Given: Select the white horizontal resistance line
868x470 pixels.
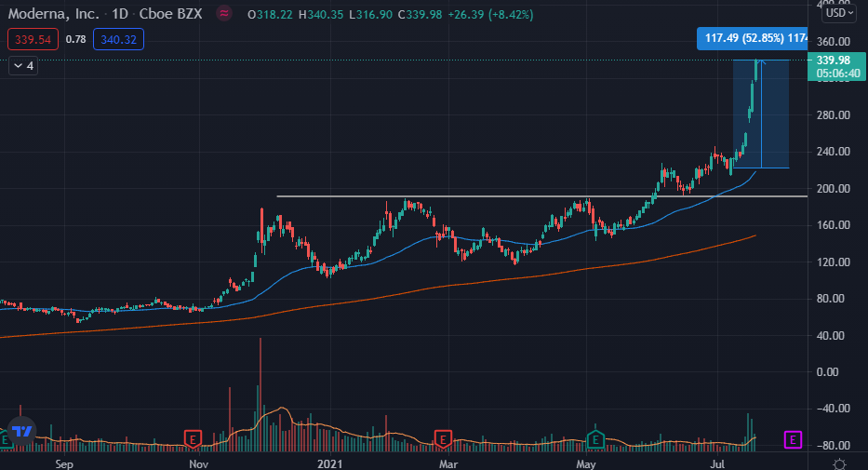Looking at the screenshot, I should 542,196.
